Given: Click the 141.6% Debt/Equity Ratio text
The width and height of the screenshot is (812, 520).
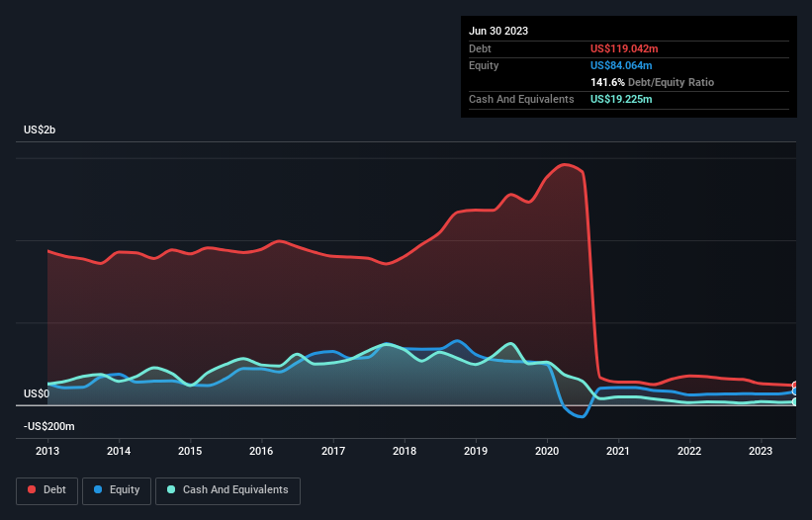Looking at the screenshot, I should coord(652,82).
